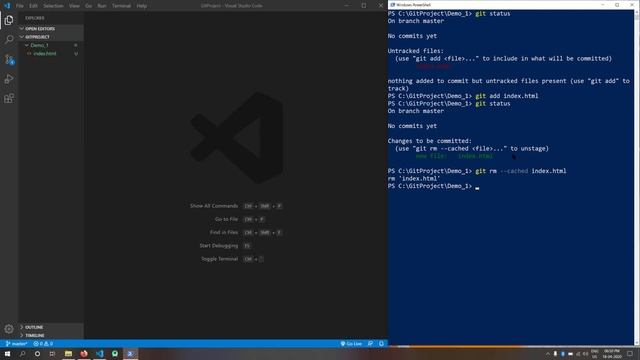
Task: Click the ENG language indicator in taskbar
Action: (x=595, y=353)
